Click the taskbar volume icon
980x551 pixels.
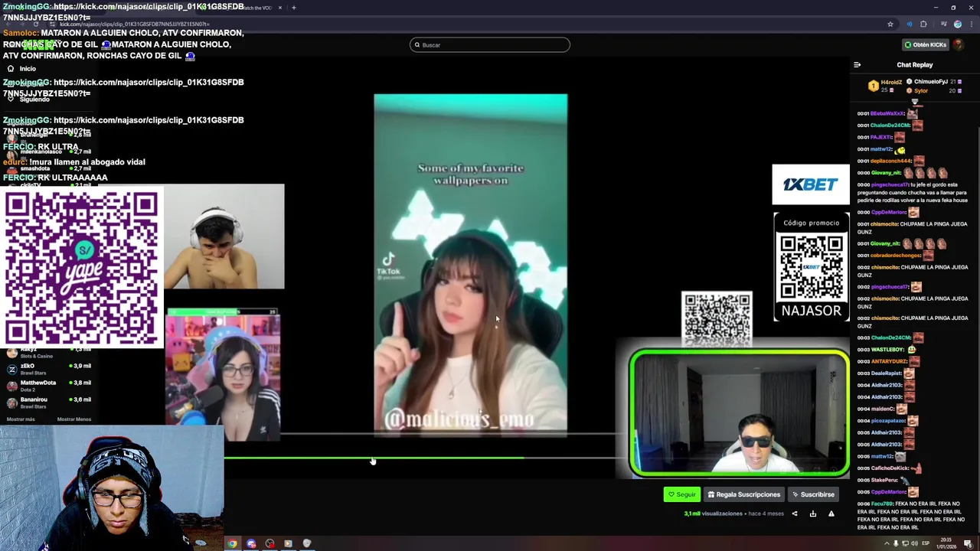(x=914, y=543)
